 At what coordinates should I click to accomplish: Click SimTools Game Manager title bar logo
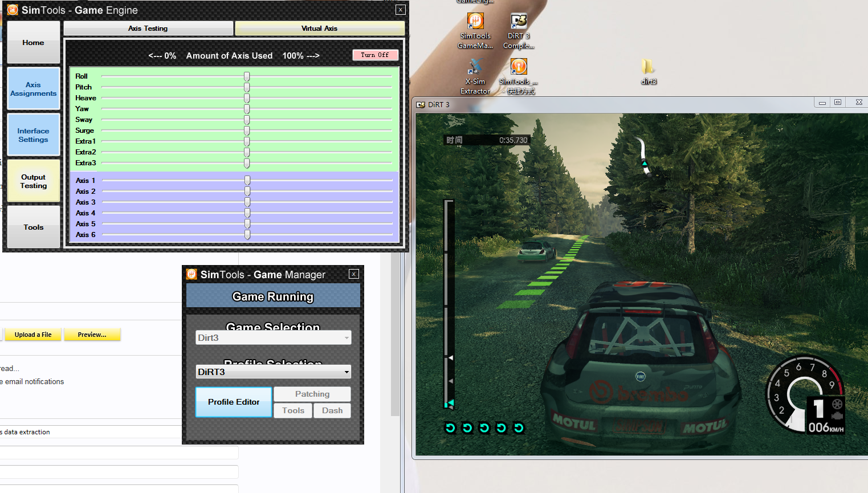[192, 274]
